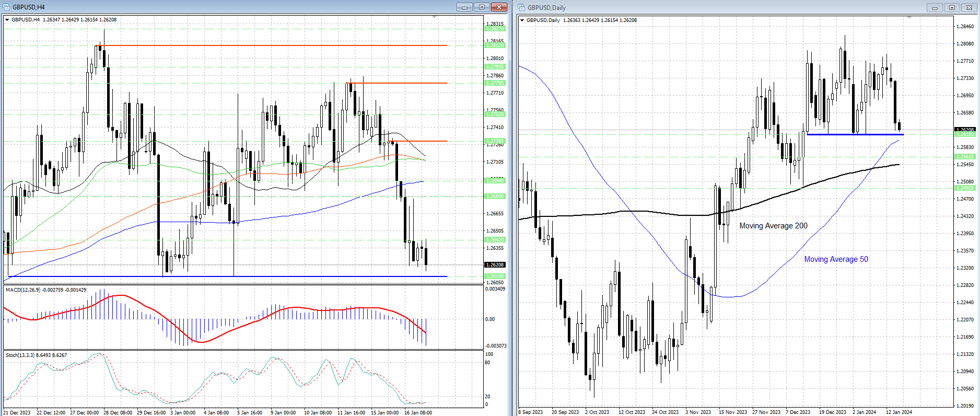The image size is (980, 416).
Task: Click the 1.26100 price label on Daily axis
Action: coord(964,134)
